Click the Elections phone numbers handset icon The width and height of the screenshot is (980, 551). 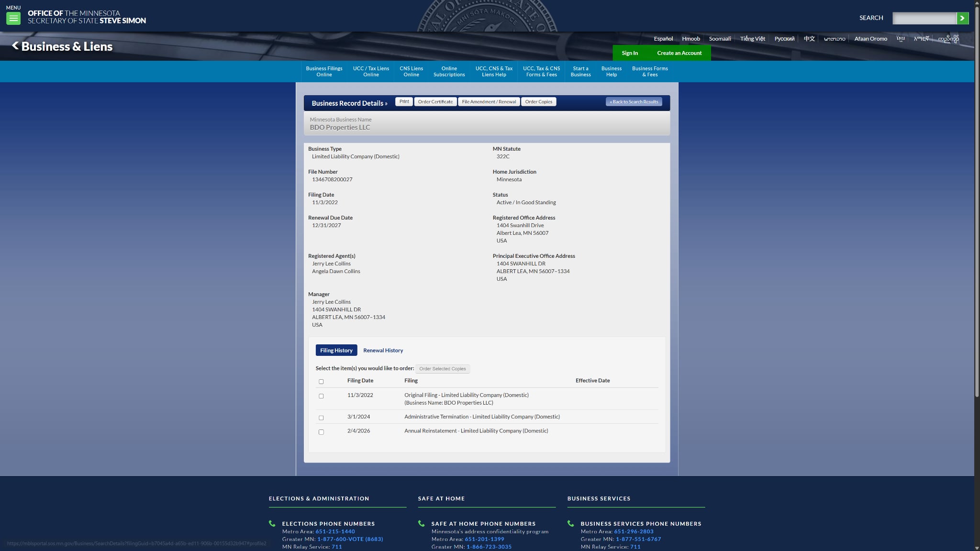pyautogui.click(x=272, y=523)
